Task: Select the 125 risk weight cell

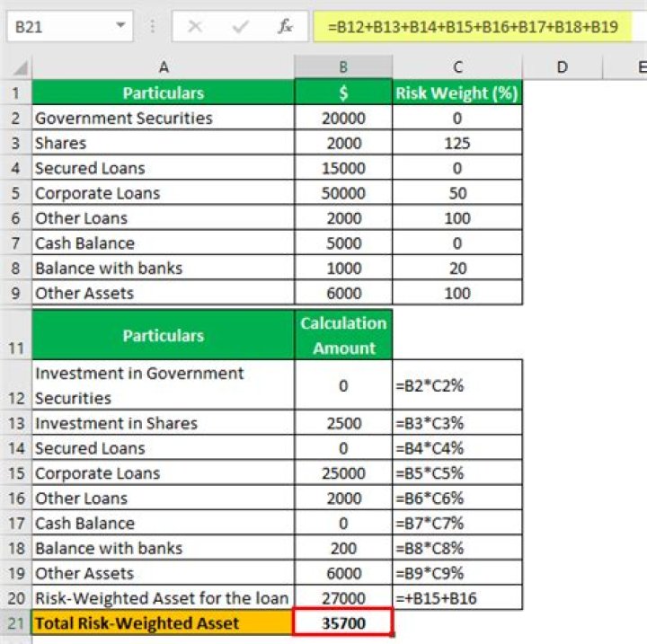Action: tap(457, 143)
